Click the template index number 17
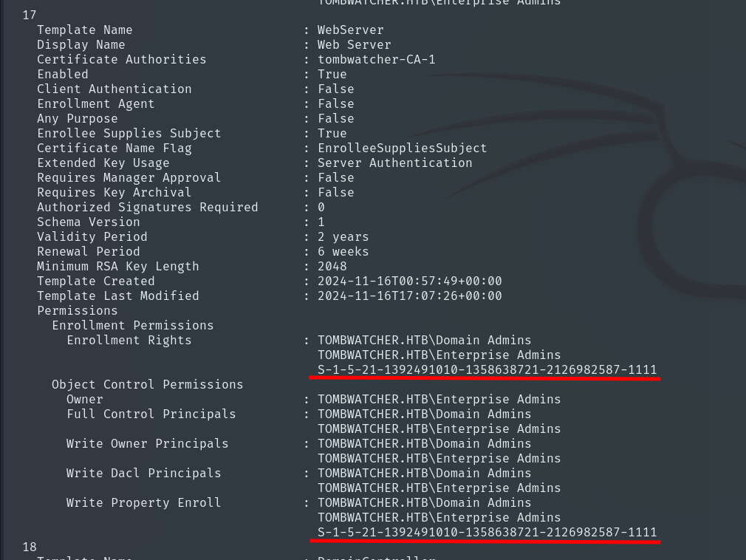The height and width of the screenshot is (560, 746). point(30,16)
